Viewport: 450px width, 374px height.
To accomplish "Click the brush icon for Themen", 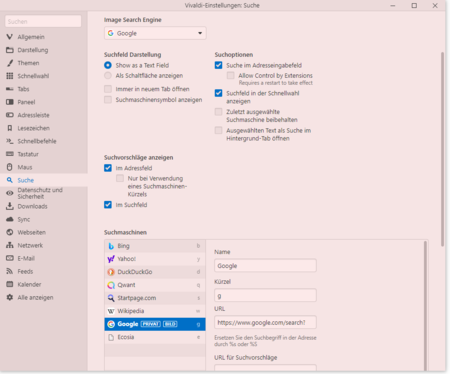I will pyautogui.click(x=10, y=63).
